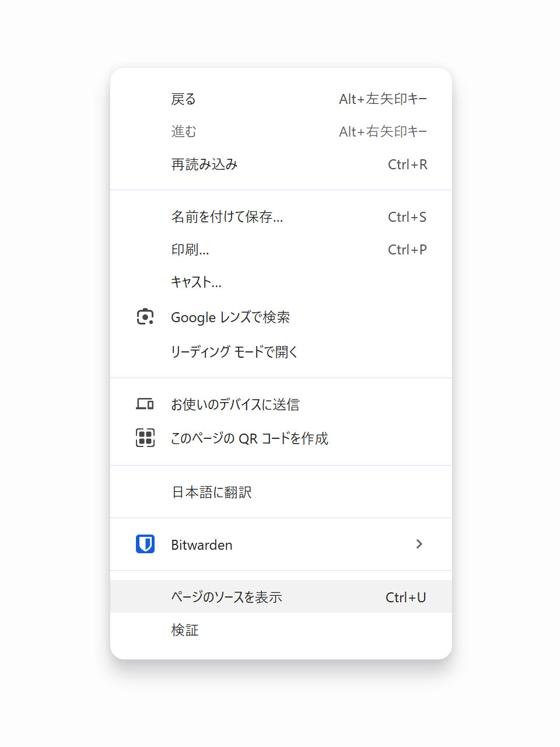Choose 検証 to inspect the page
Image resolution: width=560 pixels, height=747 pixels.
click(x=281, y=630)
